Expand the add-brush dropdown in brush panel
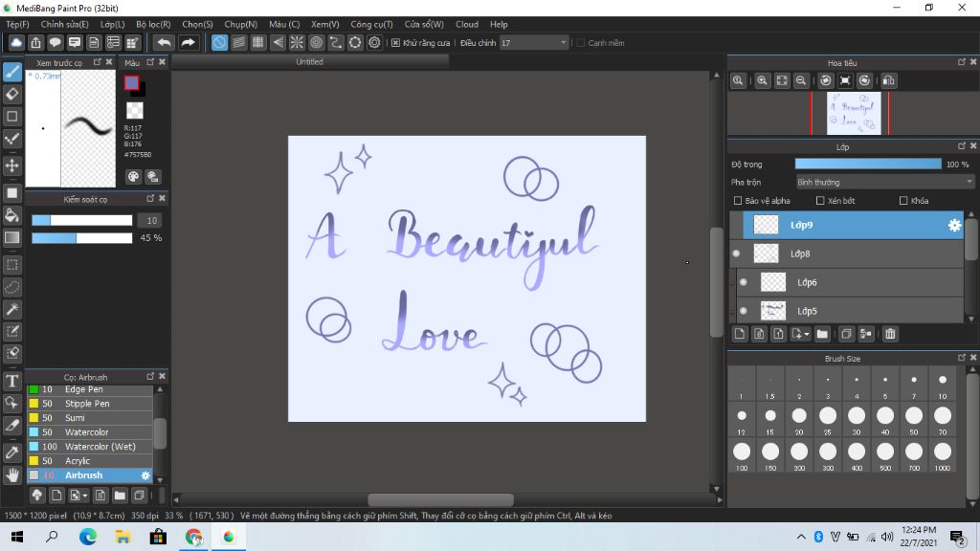The height and width of the screenshot is (551, 980). [x=85, y=496]
